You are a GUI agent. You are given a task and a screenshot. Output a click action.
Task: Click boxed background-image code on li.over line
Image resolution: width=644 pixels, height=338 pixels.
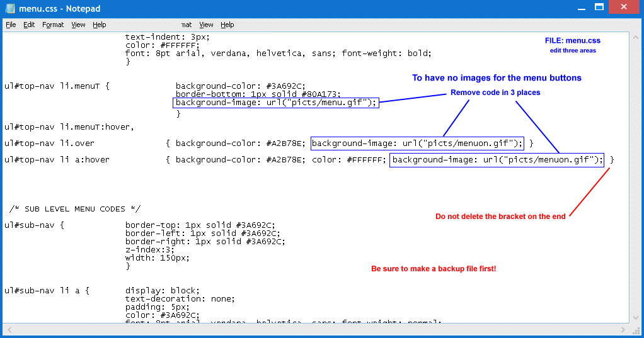point(417,144)
